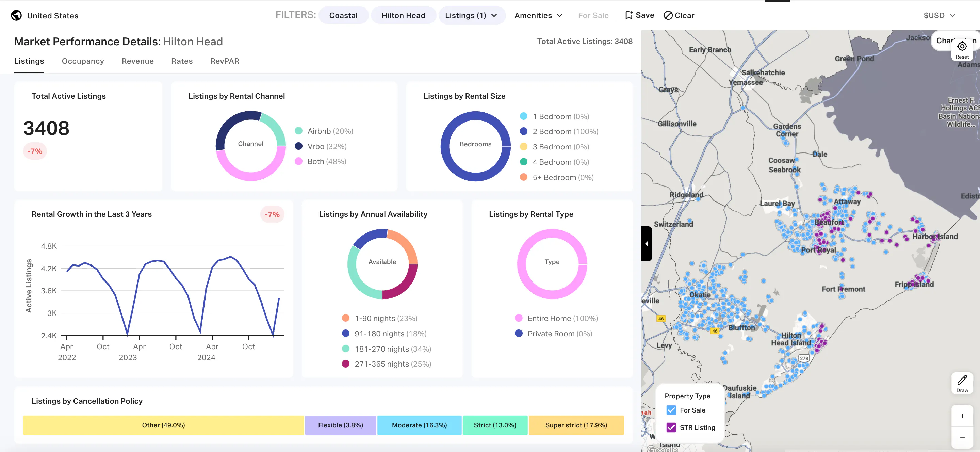Click the Bluffton label on the map

click(741, 327)
